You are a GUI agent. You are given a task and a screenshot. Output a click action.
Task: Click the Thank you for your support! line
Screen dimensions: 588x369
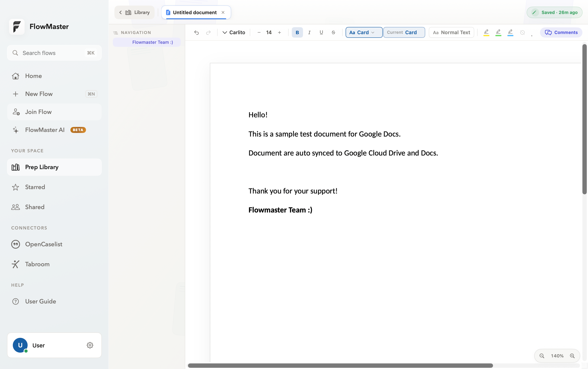pyautogui.click(x=293, y=191)
